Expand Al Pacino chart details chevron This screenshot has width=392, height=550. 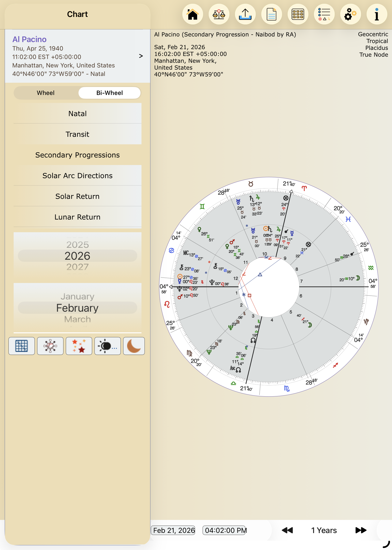(x=141, y=56)
